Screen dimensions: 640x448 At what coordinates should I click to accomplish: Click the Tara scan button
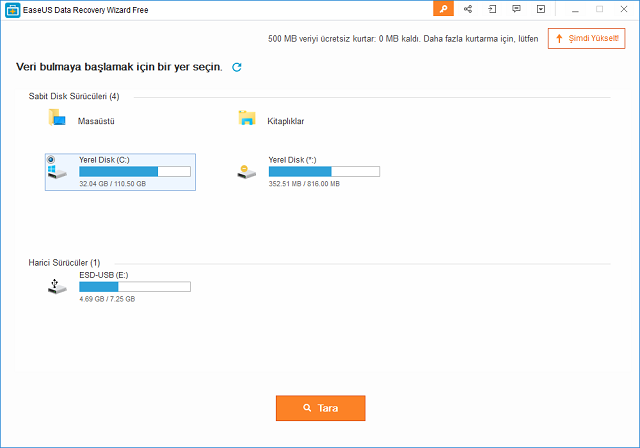pyautogui.click(x=320, y=408)
